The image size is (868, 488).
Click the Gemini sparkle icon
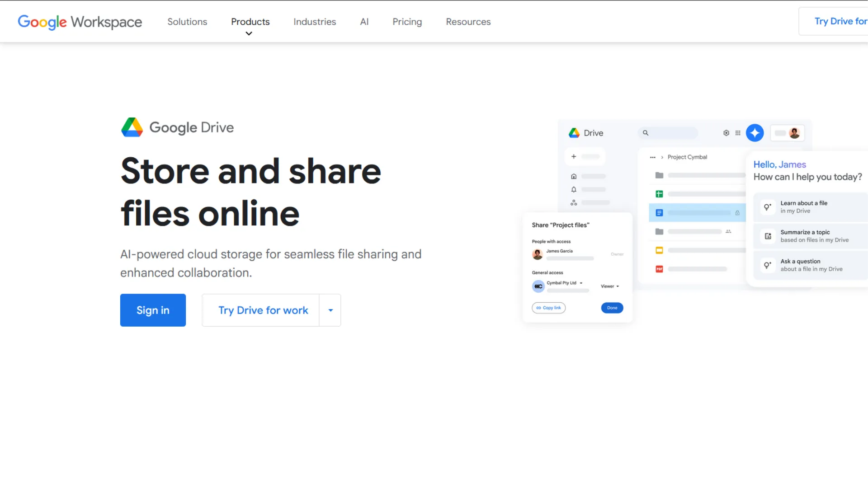(755, 133)
